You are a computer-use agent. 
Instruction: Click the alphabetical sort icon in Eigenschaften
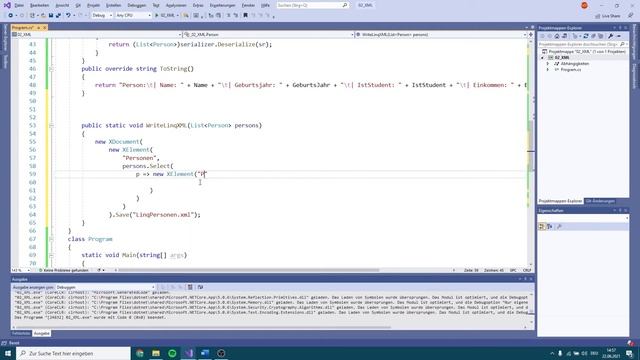pyautogui.click(x=549, y=227)
